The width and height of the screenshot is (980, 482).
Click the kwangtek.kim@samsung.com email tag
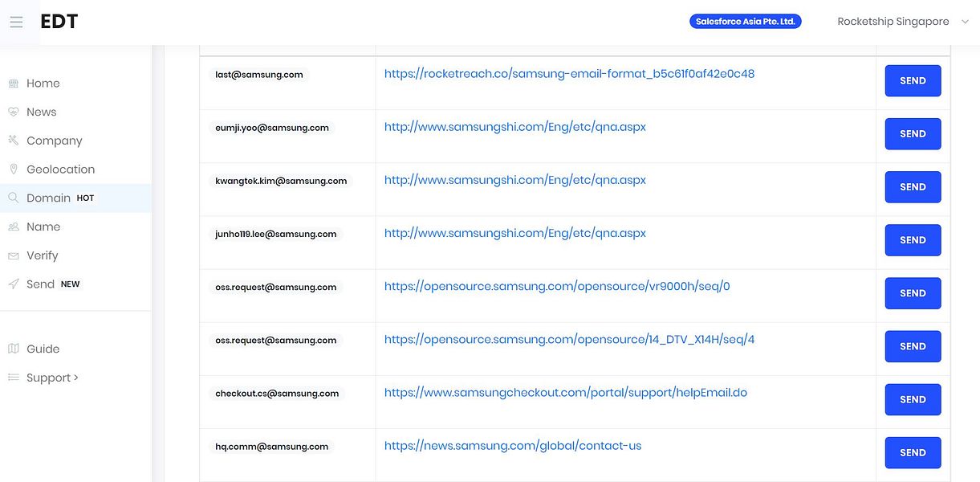(x=281, y=181)
